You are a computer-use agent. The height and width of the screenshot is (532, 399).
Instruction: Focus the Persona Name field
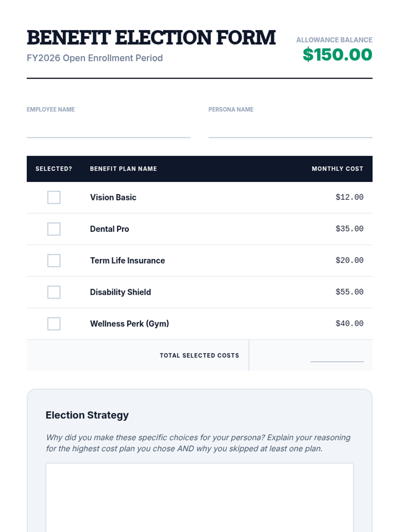[x=290, y=129]
